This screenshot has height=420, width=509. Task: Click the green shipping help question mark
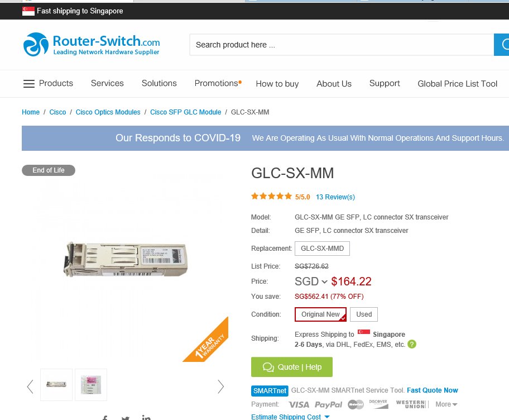(x=412, y=344)
